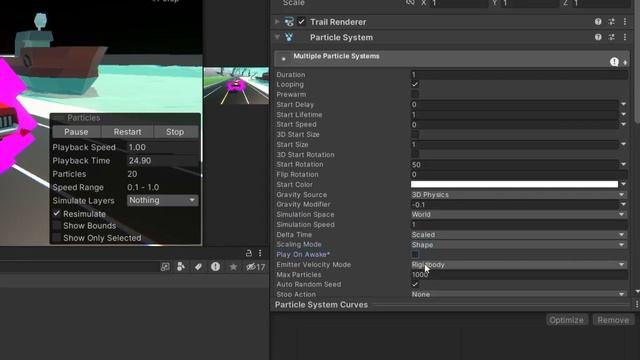This screenshot has width=640, height=360.
Task: Open Trail Renderer help reference icon
Action: click(x=598, y=22)
